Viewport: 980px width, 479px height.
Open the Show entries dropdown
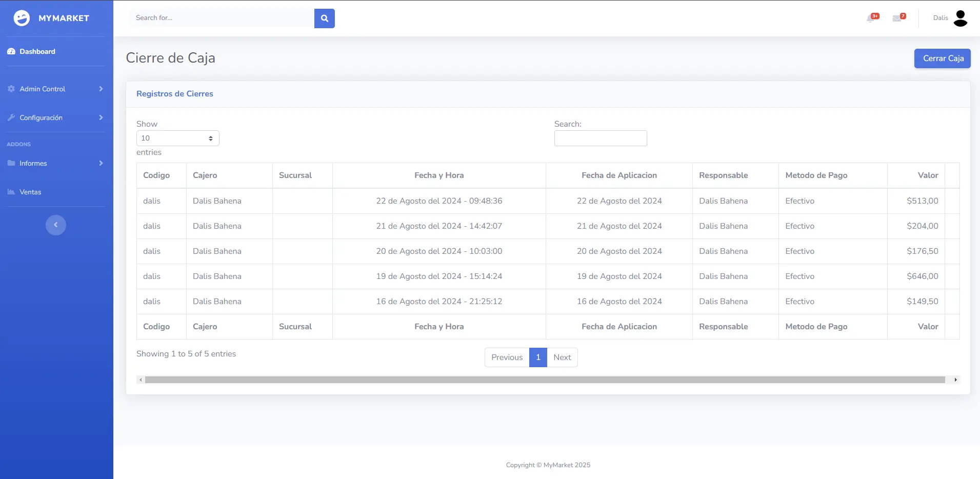(x=177, y=138)
